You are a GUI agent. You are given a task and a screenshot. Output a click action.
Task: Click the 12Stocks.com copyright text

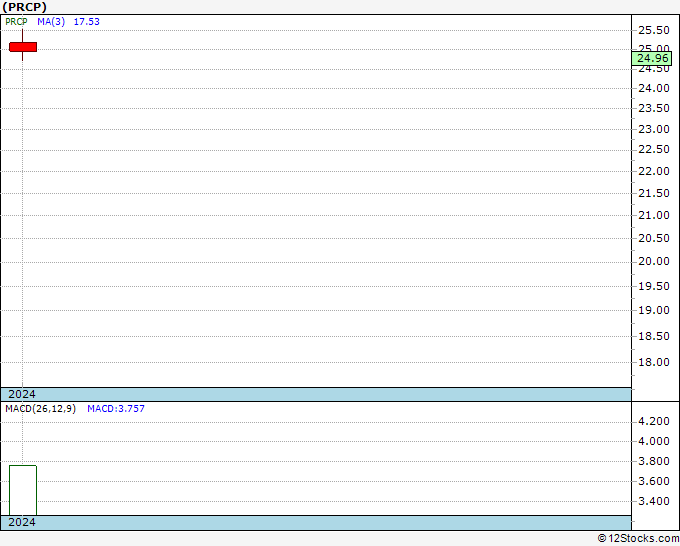pyautogui.click(x=638, y=538)
